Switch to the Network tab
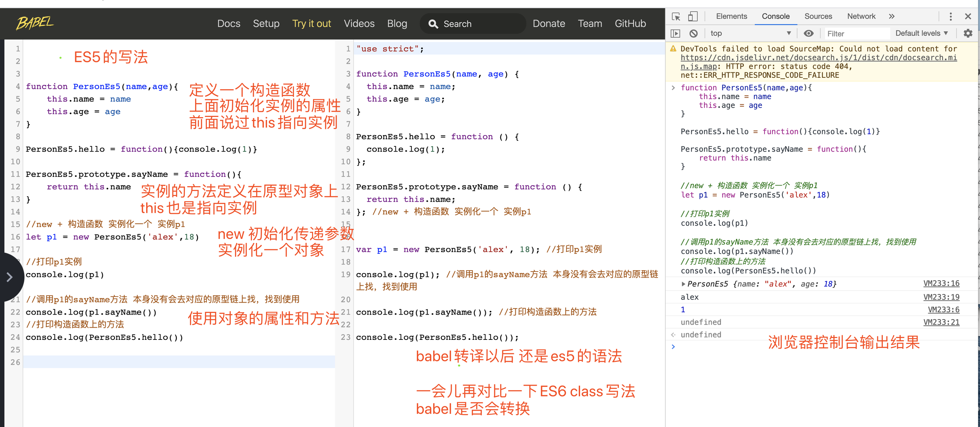Viewport: 980px width, 427px height. point(861,16)
